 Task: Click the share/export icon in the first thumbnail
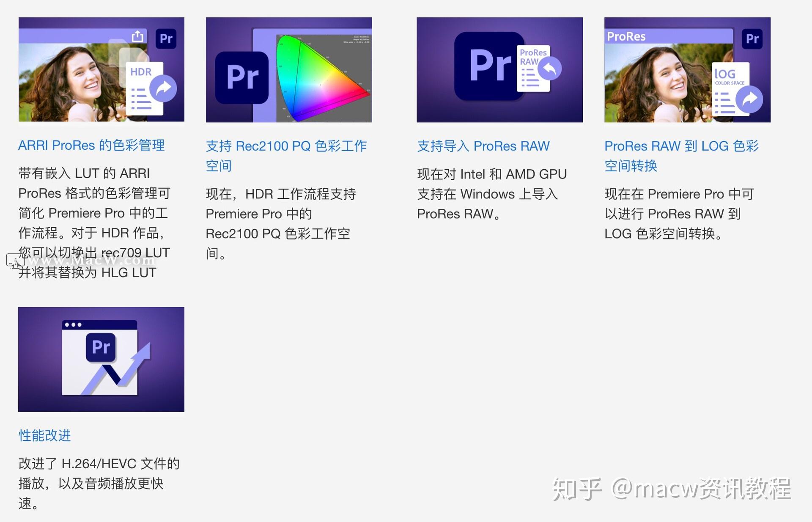(x=138, y=37)
